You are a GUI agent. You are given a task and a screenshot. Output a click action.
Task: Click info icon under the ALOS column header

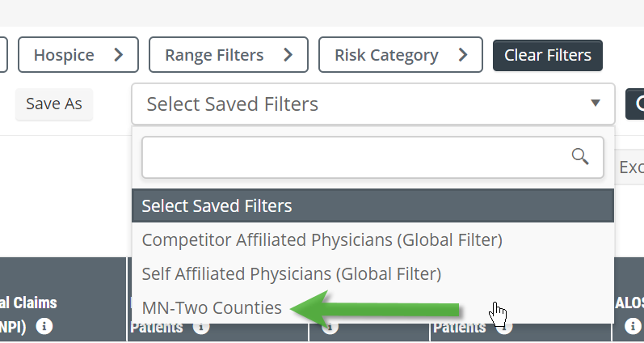click(x=633, y=326)
